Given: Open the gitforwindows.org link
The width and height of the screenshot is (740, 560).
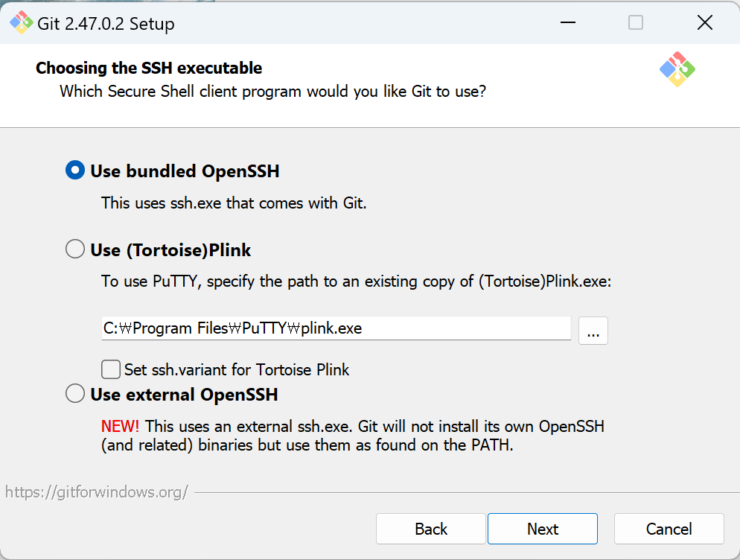Looking at the screenshot, I should (x=97, y=492).
